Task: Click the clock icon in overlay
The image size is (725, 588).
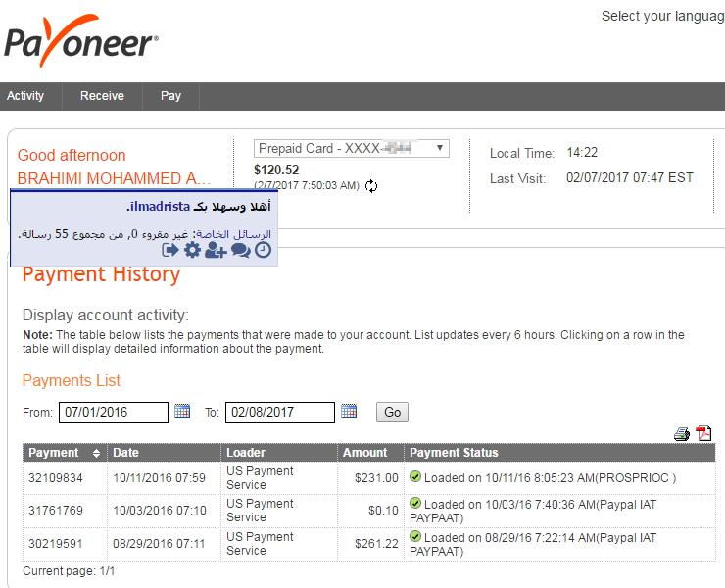Action: pyautogui.click(x=264, y=250)
